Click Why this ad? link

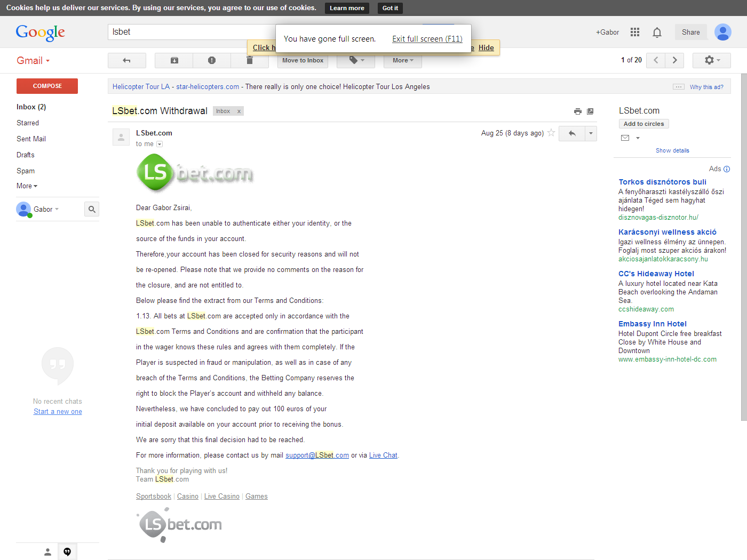pyautogui.click(x=706, y=87)
